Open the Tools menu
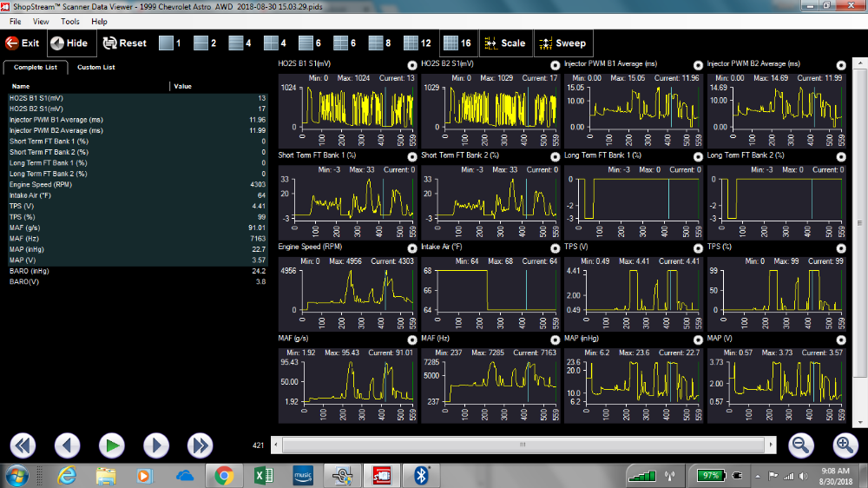This screenshot has height=488, width=868. pyautogui.click(x=69, y=22)
